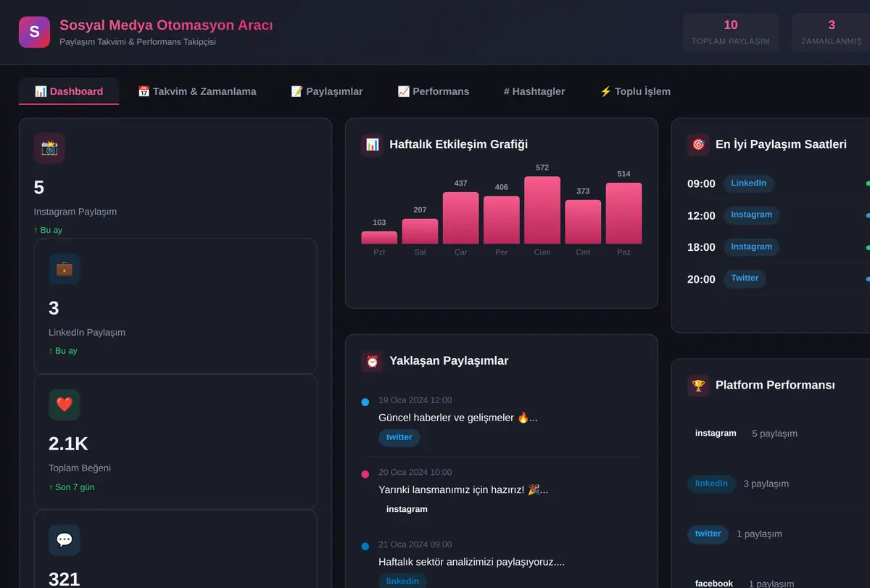Switch to the Toplu İşlem tab
The image size is (870, 588).
pyautogui.click(x=635, y=91)
